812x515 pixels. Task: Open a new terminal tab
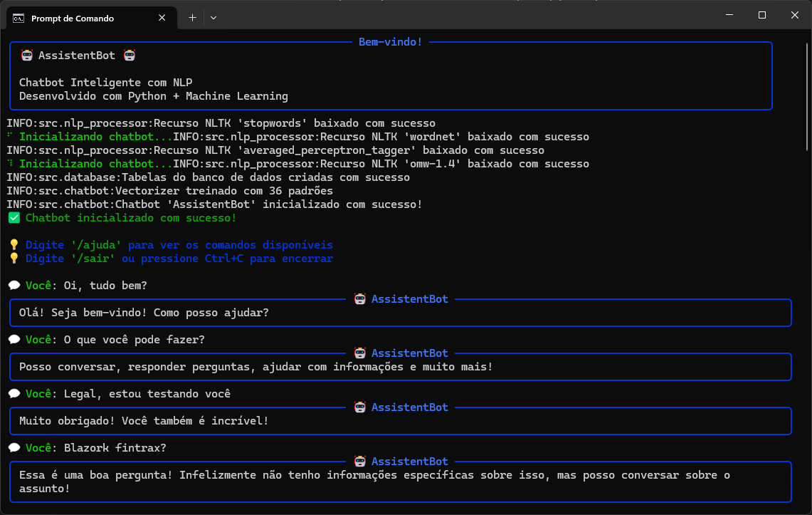pos(192,18)
